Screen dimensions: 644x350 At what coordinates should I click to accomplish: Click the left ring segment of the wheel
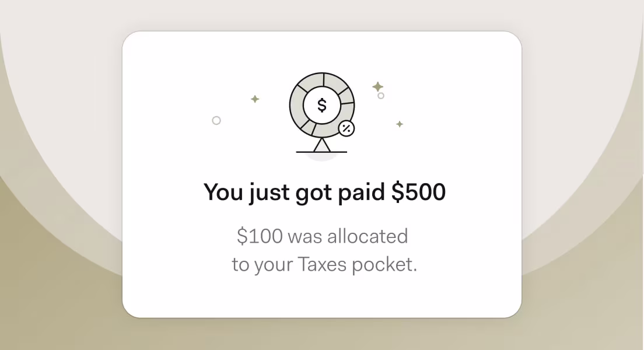point(296,106)
